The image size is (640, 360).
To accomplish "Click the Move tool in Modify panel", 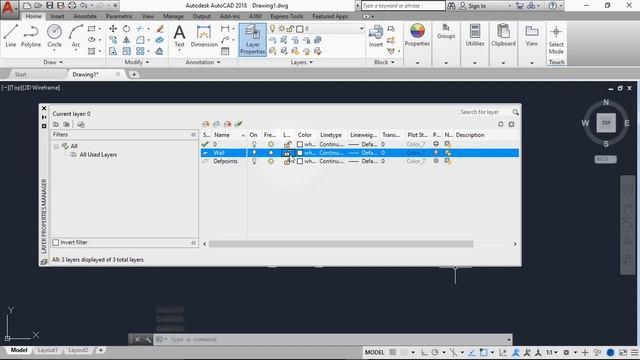I will [113, 29].
